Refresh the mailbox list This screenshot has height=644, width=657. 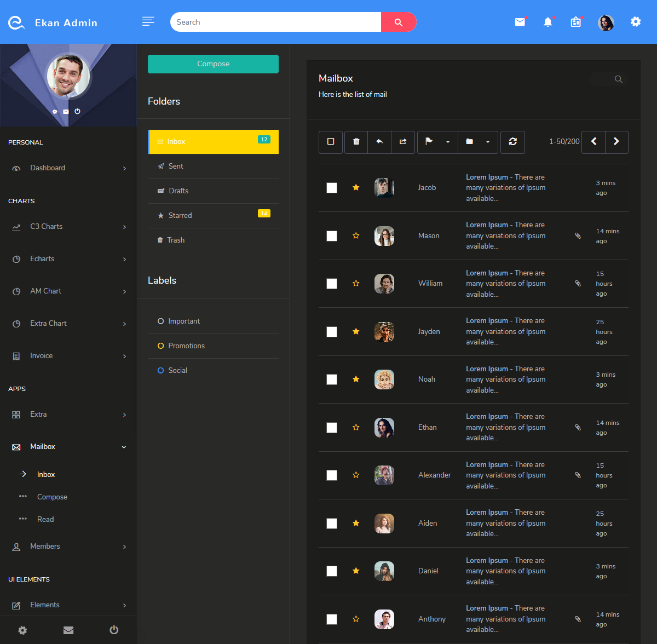tap(512, 142)
